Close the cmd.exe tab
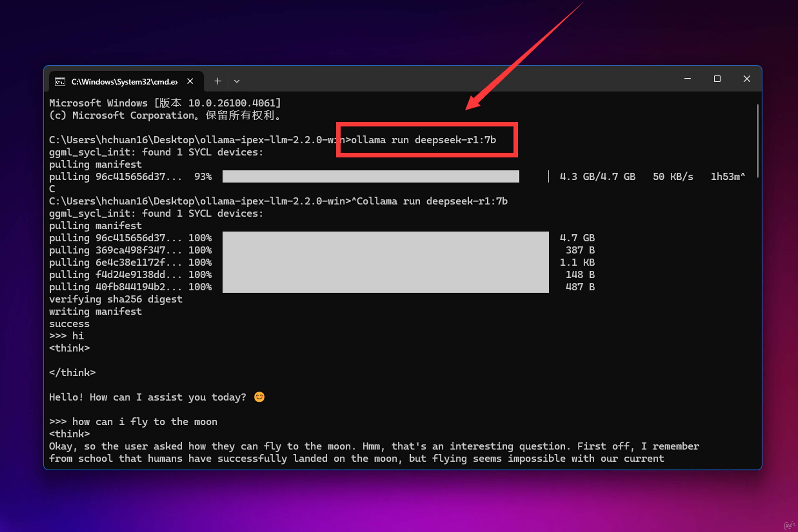Screen dimensions: 798x532 (x=190, y=82)
